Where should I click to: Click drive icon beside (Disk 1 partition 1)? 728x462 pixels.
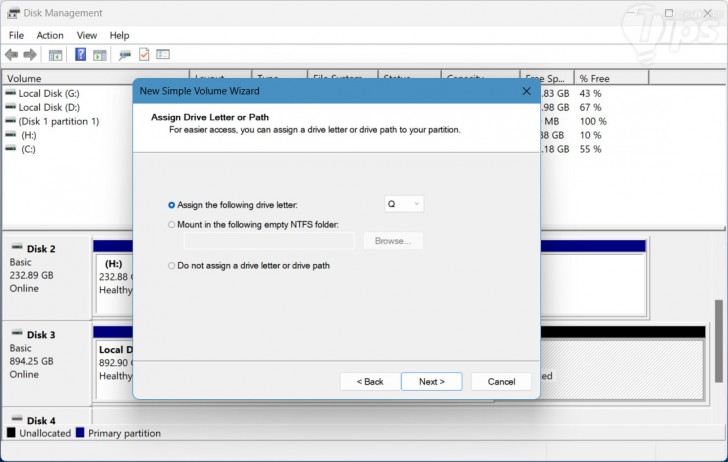[x=10, y=121]
